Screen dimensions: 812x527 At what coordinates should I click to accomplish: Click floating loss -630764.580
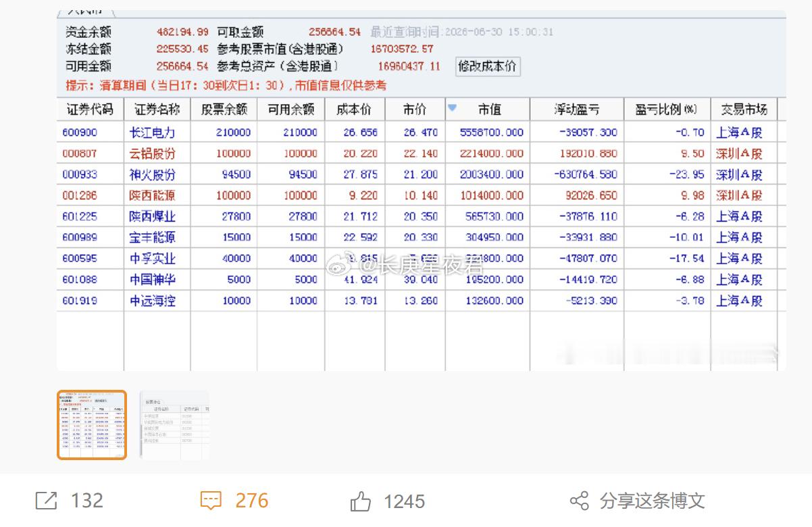[586, 174]
